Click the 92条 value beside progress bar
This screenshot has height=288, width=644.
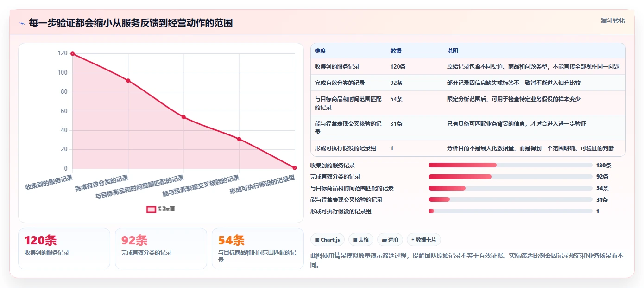[x=602, y=177]
